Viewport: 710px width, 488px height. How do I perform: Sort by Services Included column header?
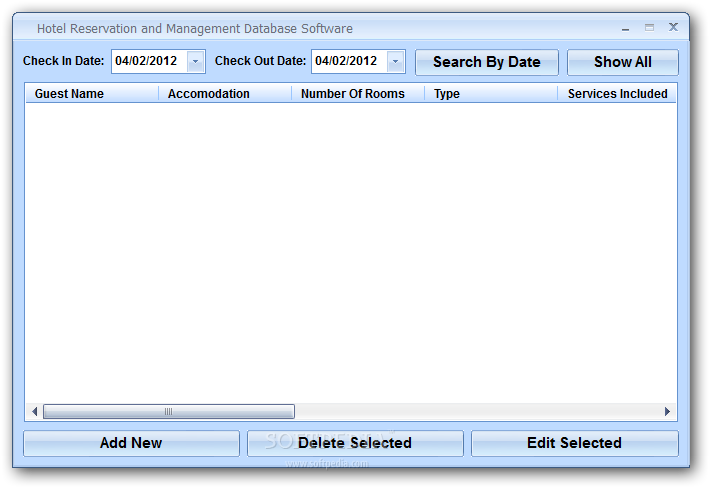pos(617,94)
